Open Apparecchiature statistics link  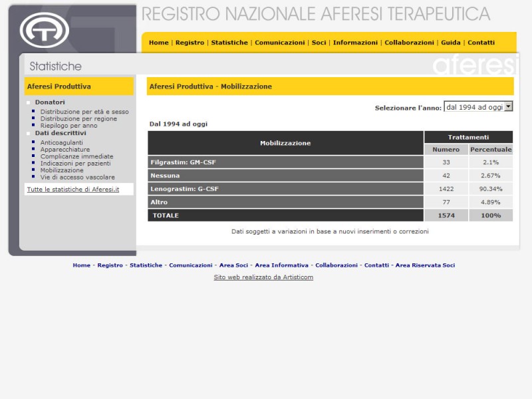click(65, 150)
